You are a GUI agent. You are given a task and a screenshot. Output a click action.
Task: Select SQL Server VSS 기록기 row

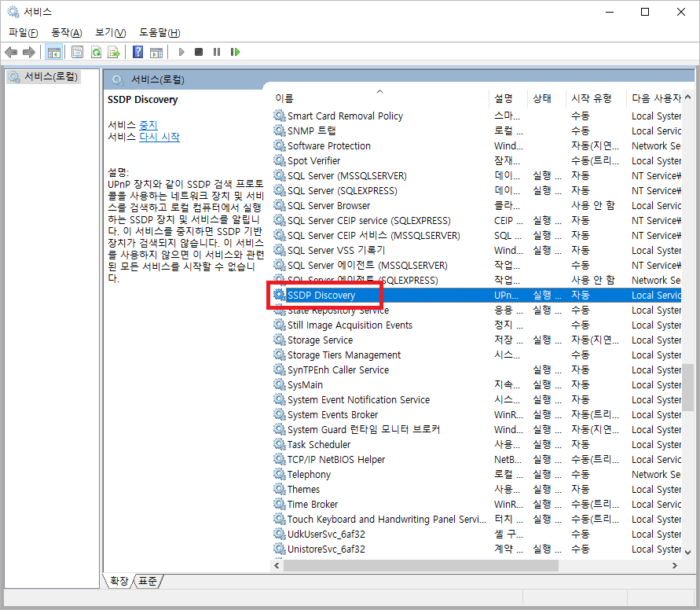pyautogui.click(x=477, y=250)
